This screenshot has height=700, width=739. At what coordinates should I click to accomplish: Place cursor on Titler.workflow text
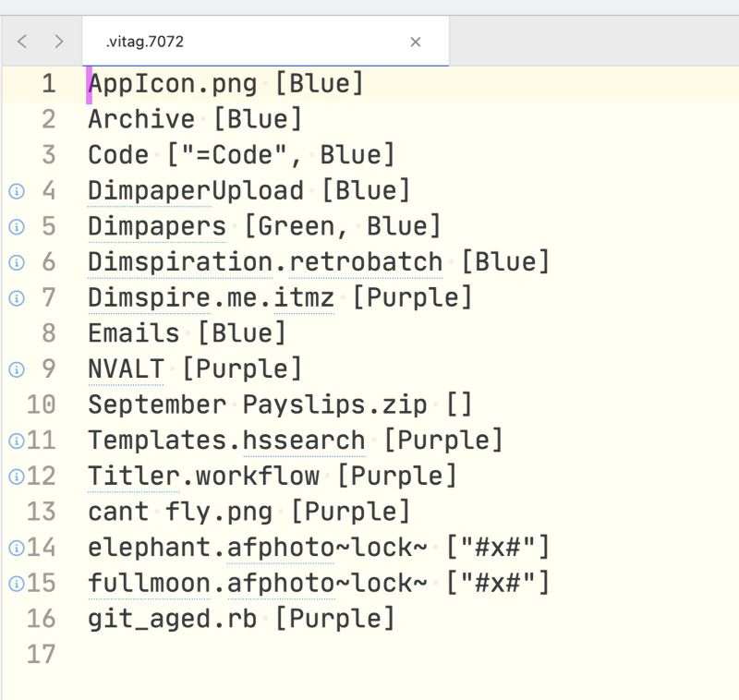pyautogui.click(x=203, y=477)
